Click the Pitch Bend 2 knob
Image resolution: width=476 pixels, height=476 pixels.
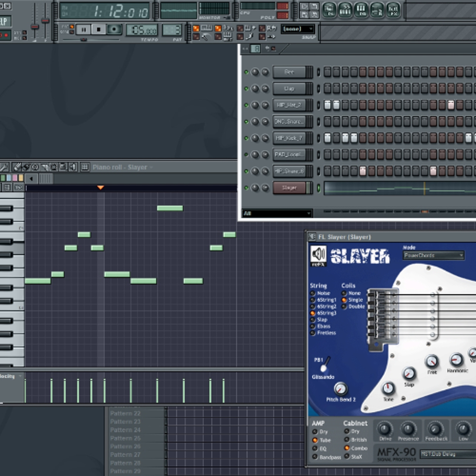tap(341, 389)
